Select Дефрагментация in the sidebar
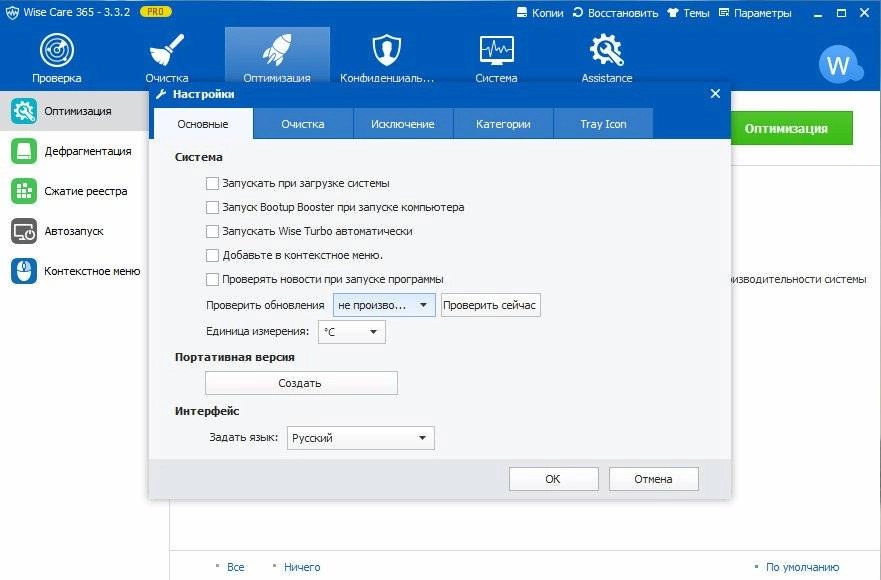 click(88, 151)
